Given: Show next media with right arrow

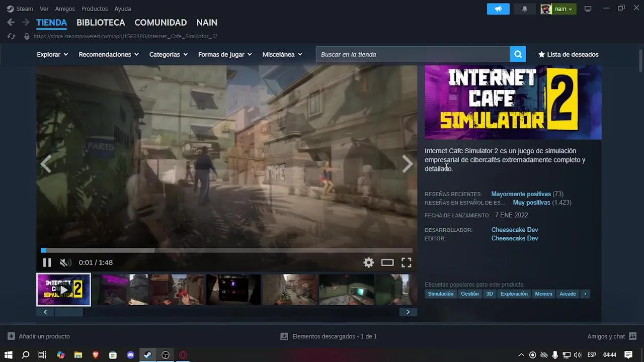Looking at the screenshot, I should click(x=407, y=164).
